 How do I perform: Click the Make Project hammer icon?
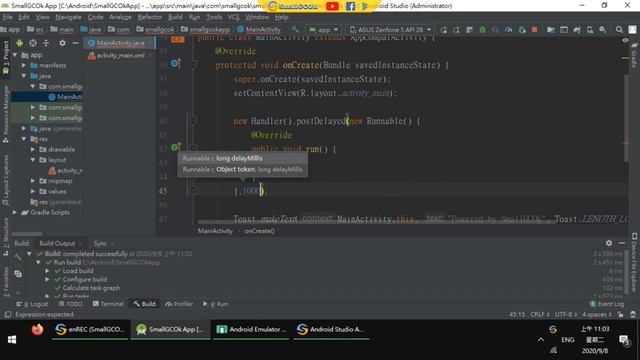tap(295, 29)
